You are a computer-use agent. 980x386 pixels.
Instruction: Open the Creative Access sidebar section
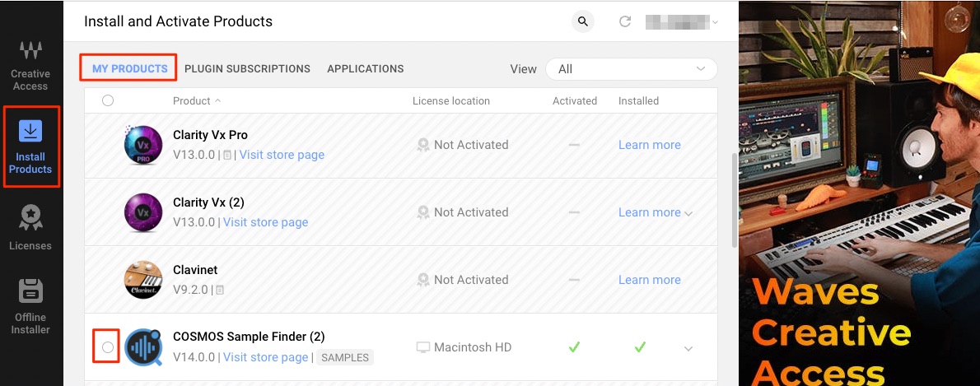click(x=30, y=66)
